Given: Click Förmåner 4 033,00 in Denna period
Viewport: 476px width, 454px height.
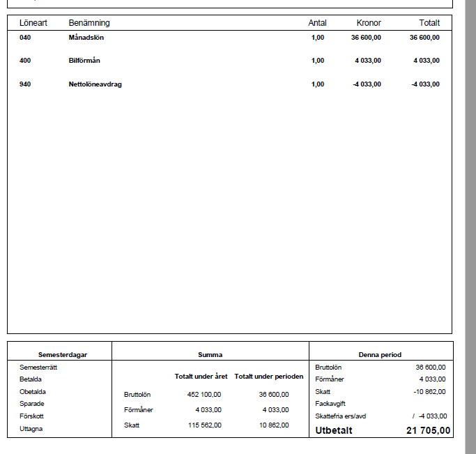Looking at the screenshot, I should pyautogui.click(x=432, y=379).
